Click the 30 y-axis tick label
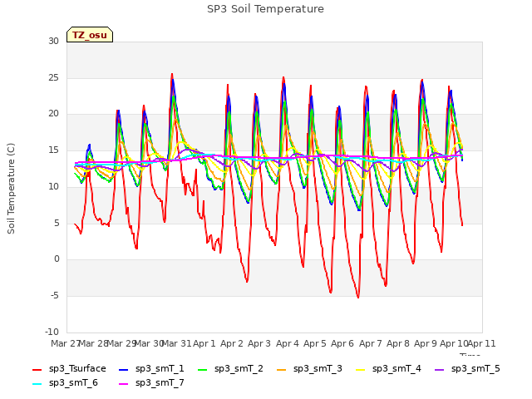The height and width of the screenshot is (399, 532). pos(53,41)
